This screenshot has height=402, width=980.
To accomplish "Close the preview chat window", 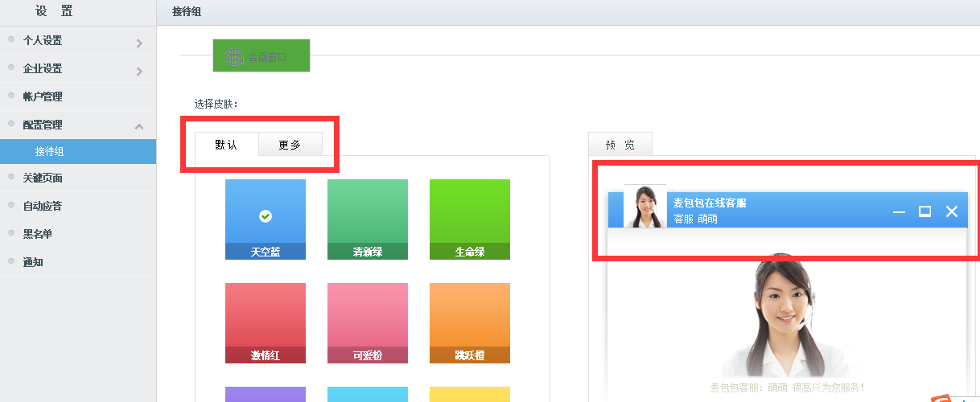I will click(952, 211).
